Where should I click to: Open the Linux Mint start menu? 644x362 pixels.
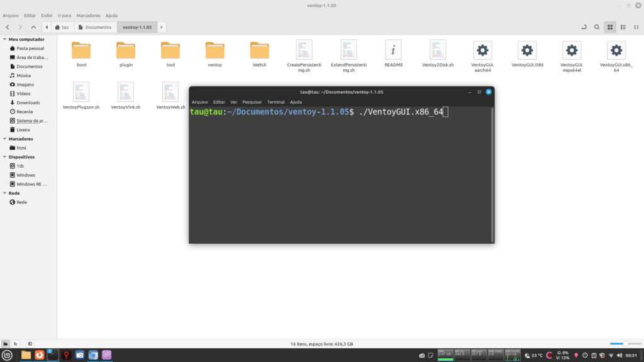[7, 355]
